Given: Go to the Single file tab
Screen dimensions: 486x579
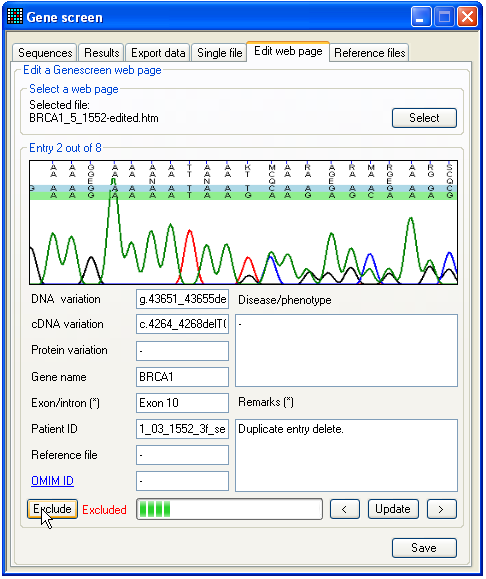Looking at the screenshot, I should point(219,53).
